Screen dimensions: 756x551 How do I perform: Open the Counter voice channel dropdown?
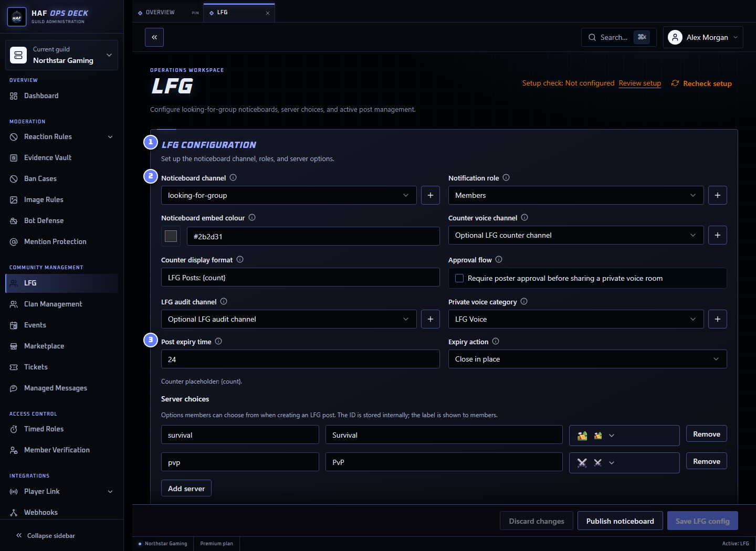pos(576,235)
